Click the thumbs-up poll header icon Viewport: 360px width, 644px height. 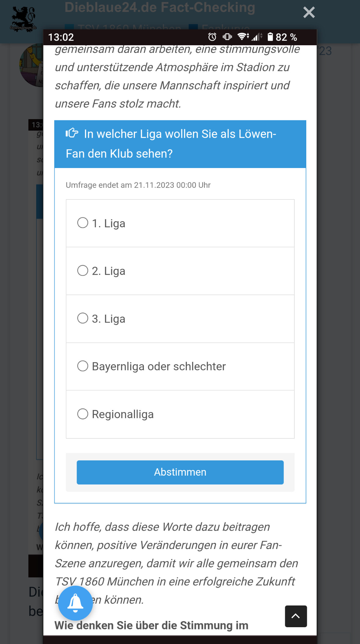pyautogui.click(x=72, y=133)
